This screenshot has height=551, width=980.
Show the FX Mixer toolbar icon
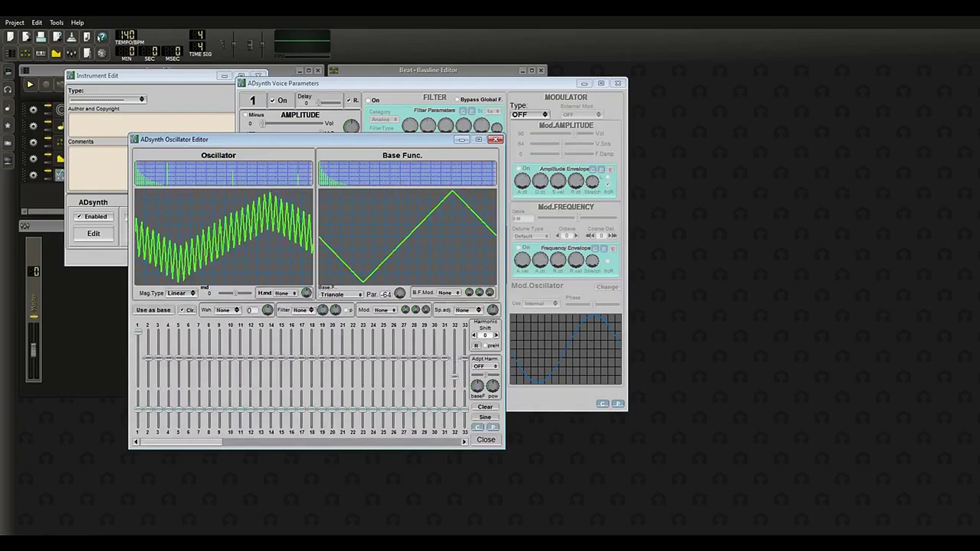tap(71, 53)
